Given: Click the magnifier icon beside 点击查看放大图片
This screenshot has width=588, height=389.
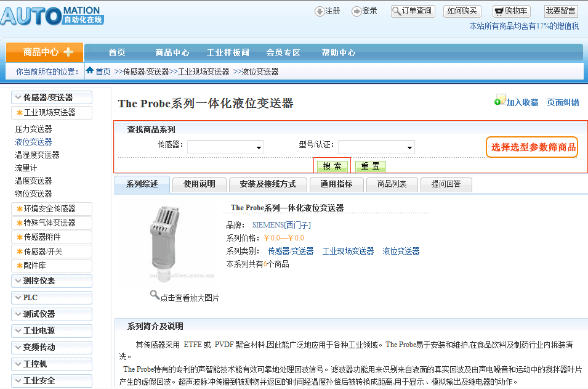Looking at the screenshot, I should coord(155,295).
